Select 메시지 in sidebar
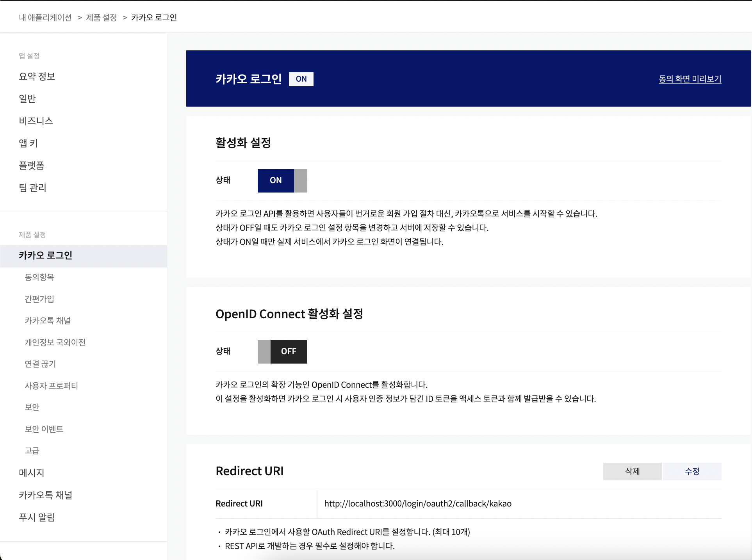Screen dimensions: 752x560 pos(32,473)
